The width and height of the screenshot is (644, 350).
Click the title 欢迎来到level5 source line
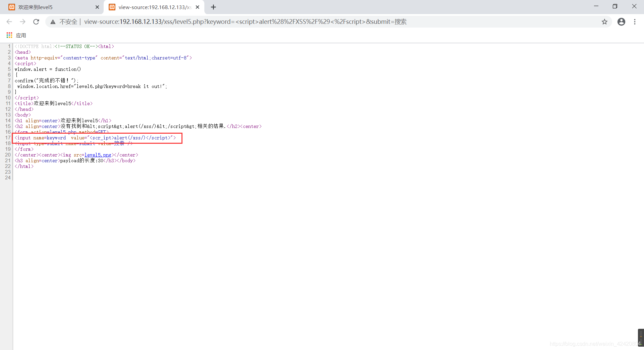point(54,103)
